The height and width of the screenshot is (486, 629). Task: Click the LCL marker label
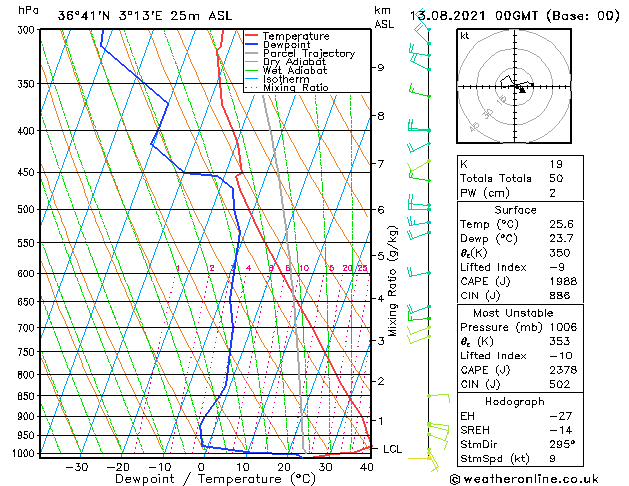392,449
